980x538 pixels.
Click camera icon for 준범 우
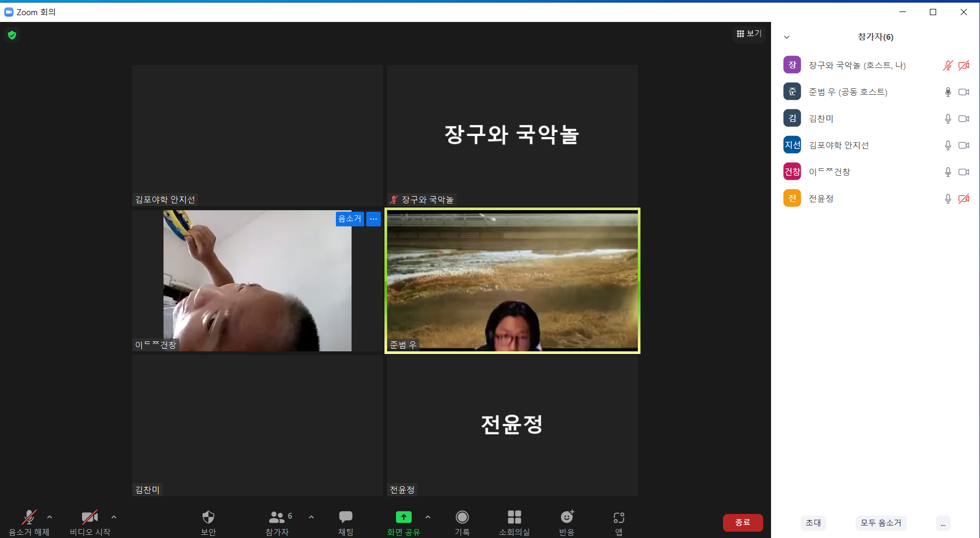click(x=964, y=92)
